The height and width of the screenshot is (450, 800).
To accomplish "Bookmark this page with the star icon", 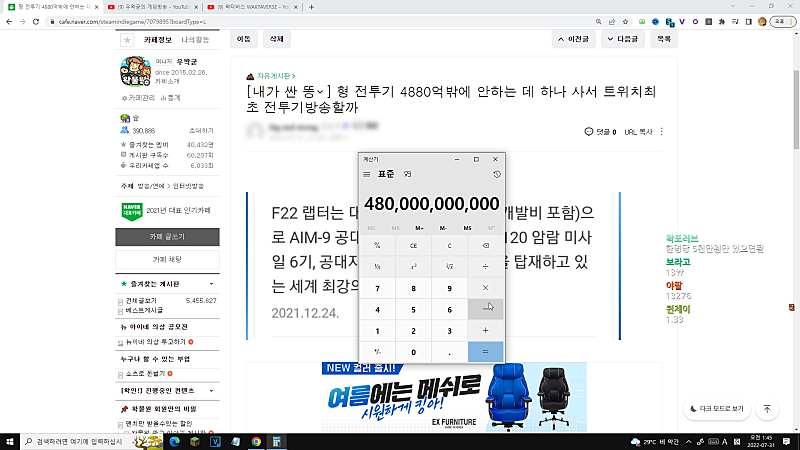I will (625, 22).
